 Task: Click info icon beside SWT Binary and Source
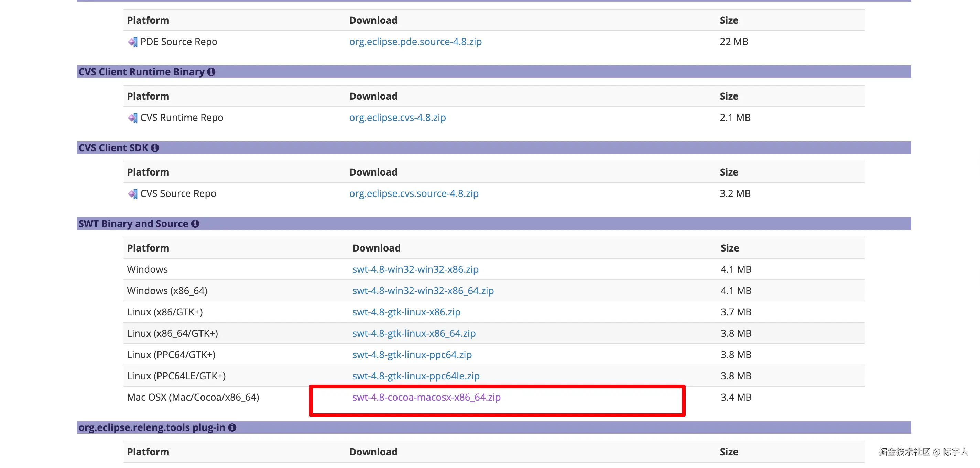pos(195,224)
